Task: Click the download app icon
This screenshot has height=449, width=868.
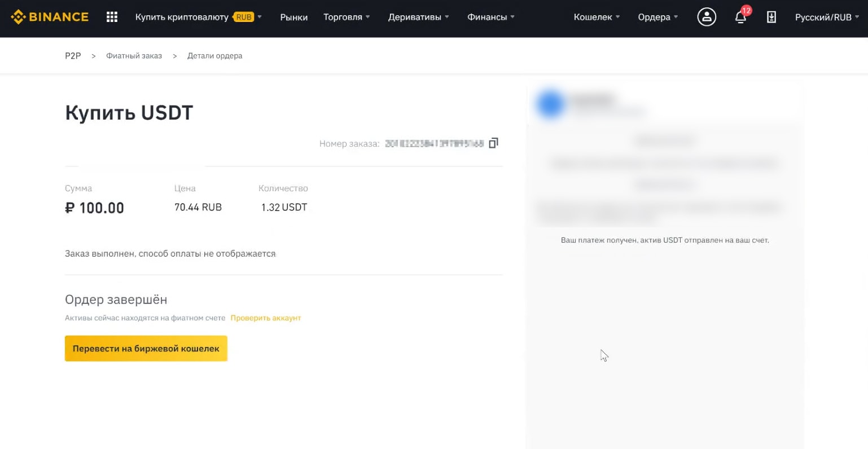Action: tap(771, 17)
